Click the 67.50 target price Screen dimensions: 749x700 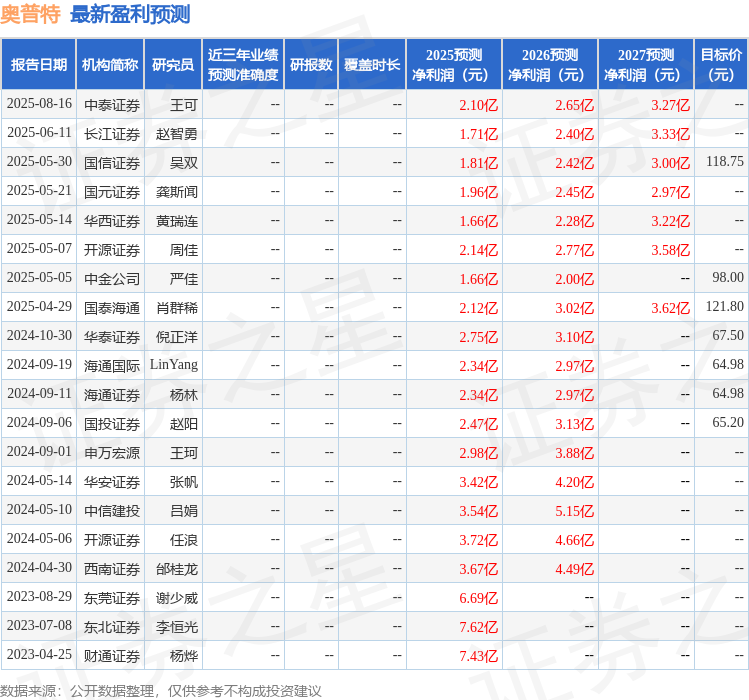(x=728, y=335)
